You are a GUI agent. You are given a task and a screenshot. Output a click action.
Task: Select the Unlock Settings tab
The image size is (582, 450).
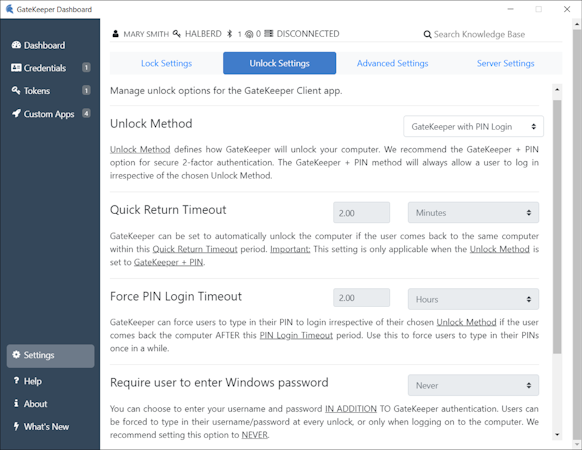pyautogui.click(x=279, y=63)
